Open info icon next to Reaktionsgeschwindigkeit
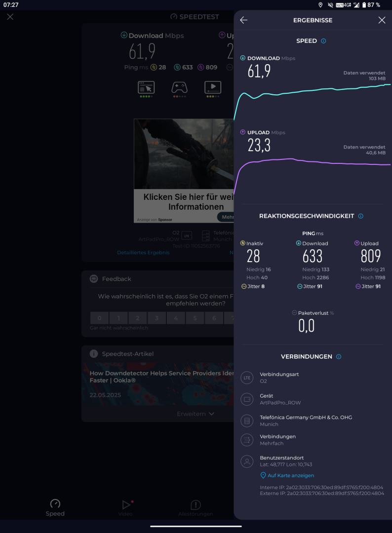The image size is (392, 533). pos(361,216)
